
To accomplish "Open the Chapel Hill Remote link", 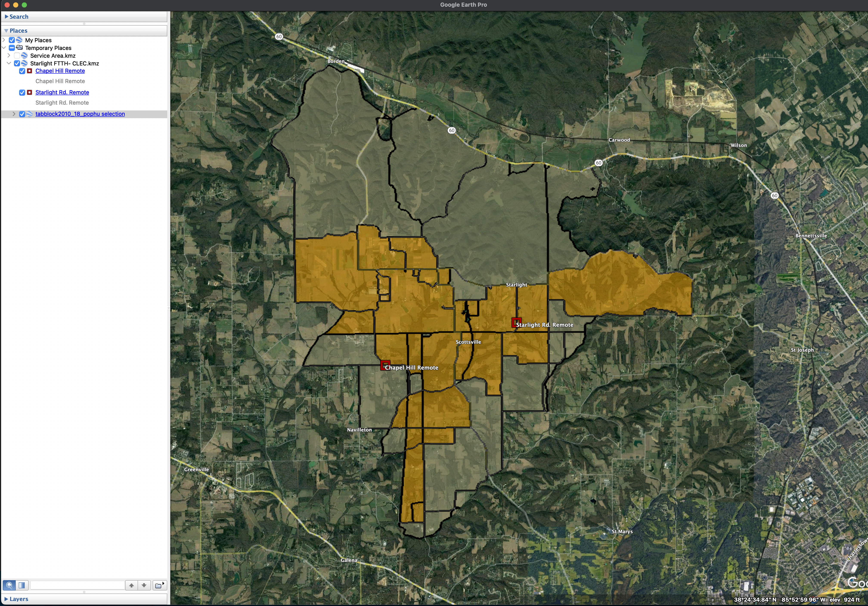I will tap(60, 71).
